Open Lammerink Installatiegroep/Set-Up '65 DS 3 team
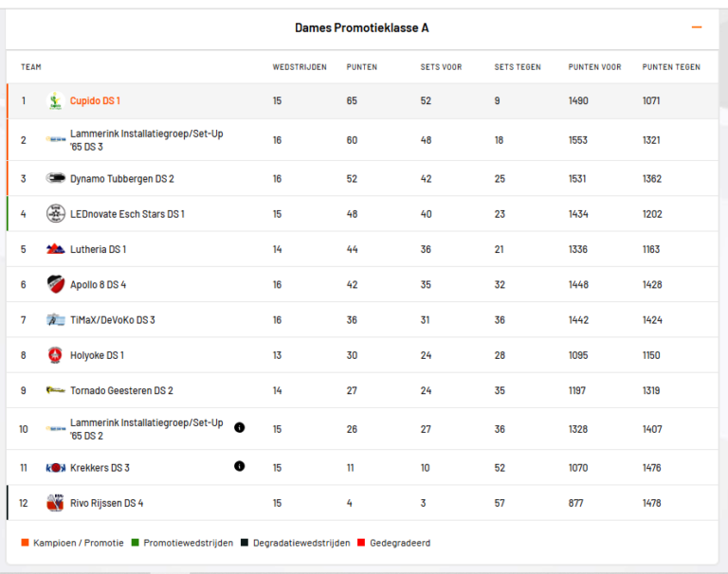This screenshot has width=728, height=574. pos(146,140)
